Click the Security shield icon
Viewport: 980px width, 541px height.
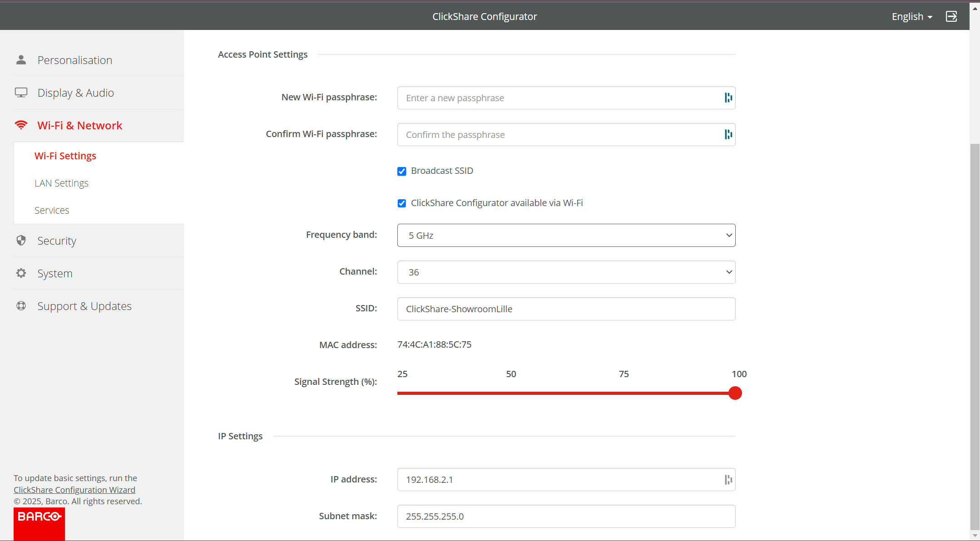click(21, 241)
